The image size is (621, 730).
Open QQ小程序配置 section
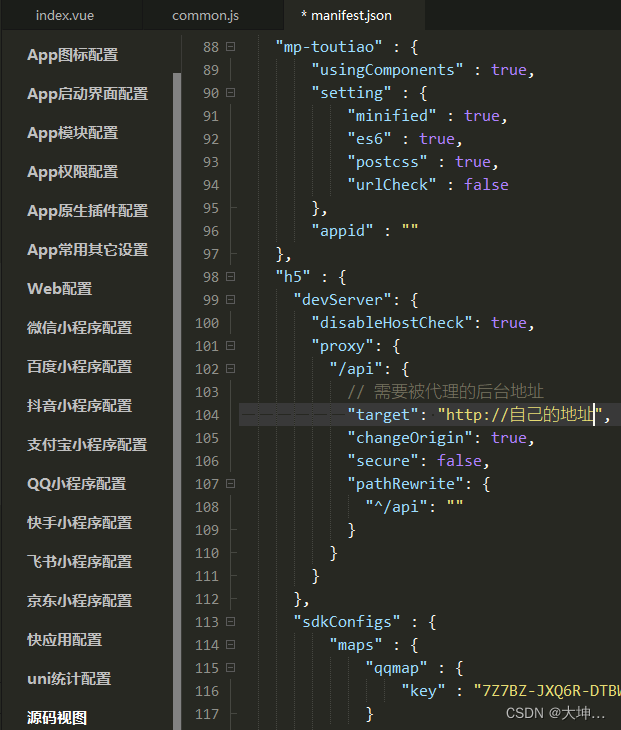pos(77,484)
